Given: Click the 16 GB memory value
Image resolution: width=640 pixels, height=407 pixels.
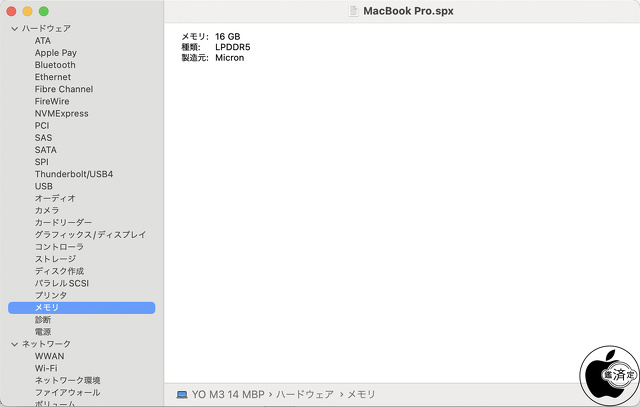Looking at the screenshot, I should click(228, 37).
